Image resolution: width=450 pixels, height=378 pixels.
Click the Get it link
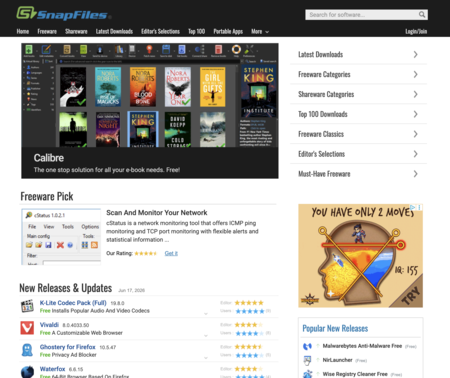pos(171,253)
